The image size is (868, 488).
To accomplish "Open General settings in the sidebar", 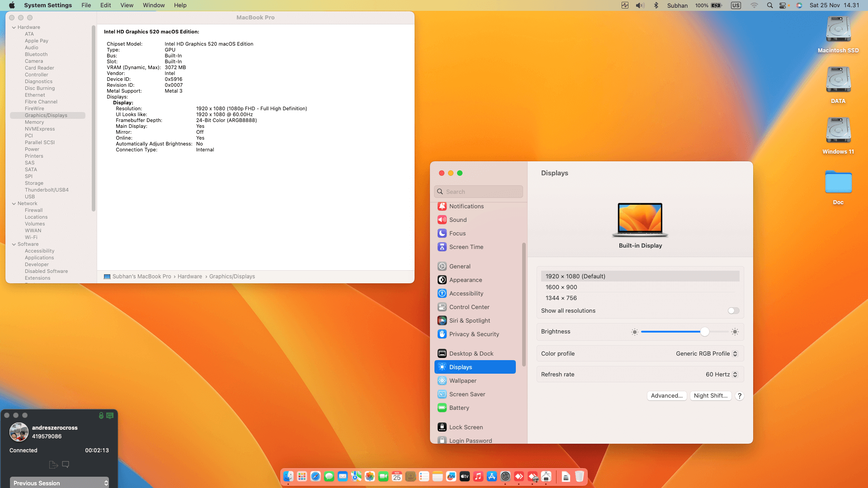I will [x=475, y=267].
